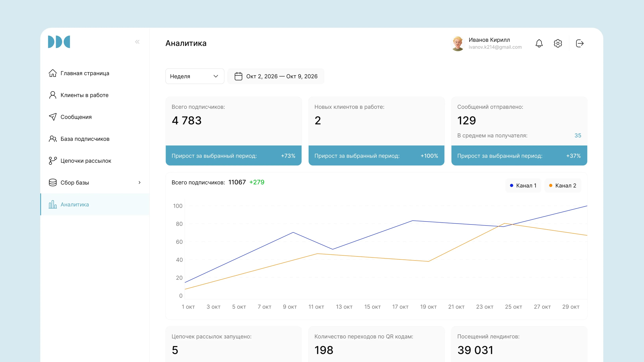Click the +73% growth value
The image size is (644, 362).
(x=288, y=156)
